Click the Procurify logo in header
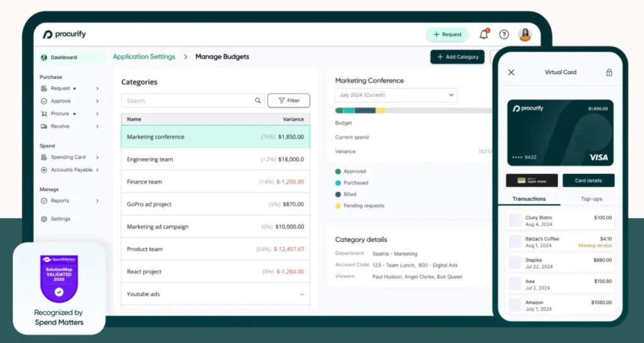The width and height of the screenshot is (644, 343). pyautogui.click(x=64, y=35)
